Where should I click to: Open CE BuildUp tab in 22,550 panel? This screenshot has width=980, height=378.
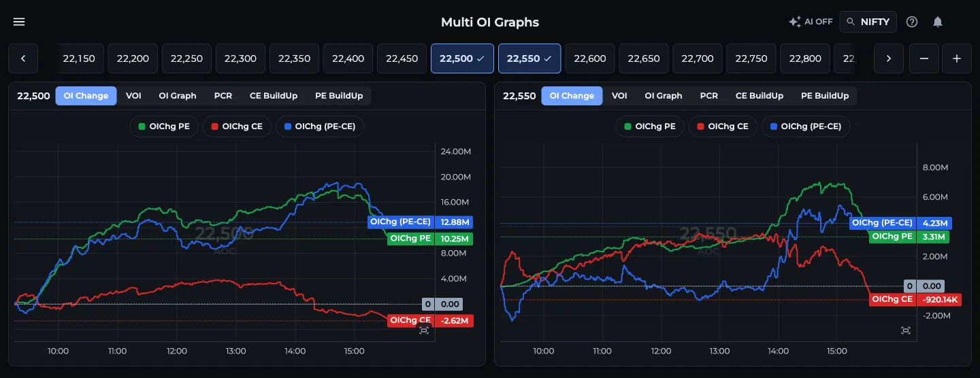point(759,96)
